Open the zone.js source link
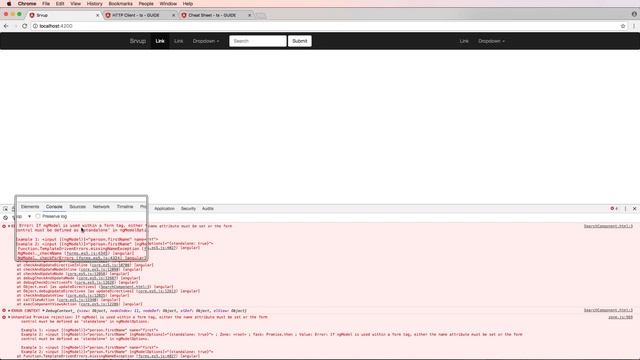Viewport: 640px width, 360px height. [x=620, y=317]
